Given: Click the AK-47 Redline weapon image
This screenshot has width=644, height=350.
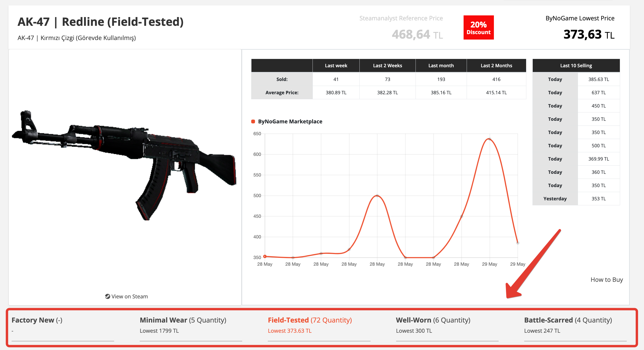Looking at the screenshot, I should click(x=124, y=165).
